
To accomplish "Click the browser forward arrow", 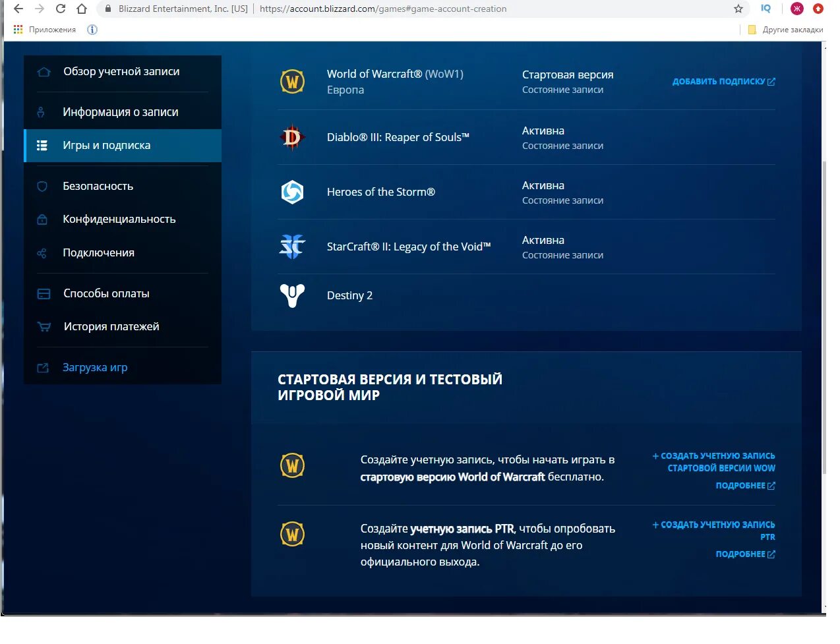I will point(40,9).
